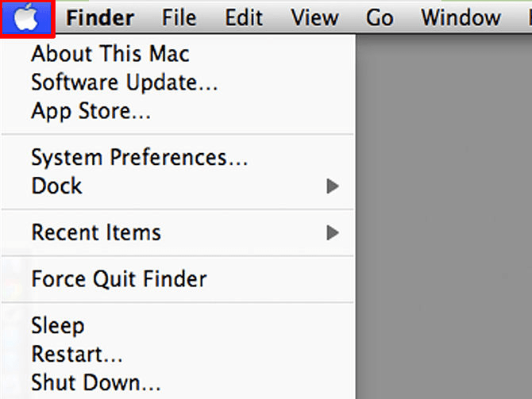Open the Window menu
This screenshot has height=399, width=532.
coord(461,17)
